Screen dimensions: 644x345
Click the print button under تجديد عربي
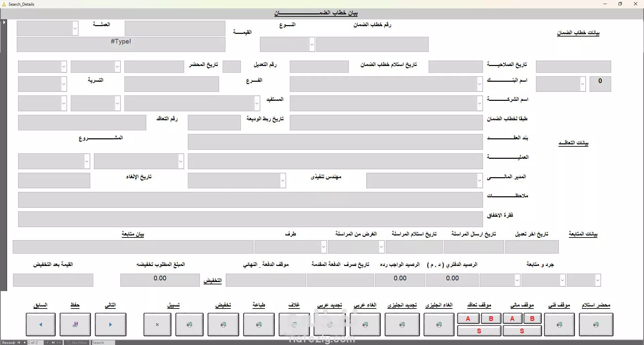click(x=330, y=324)
